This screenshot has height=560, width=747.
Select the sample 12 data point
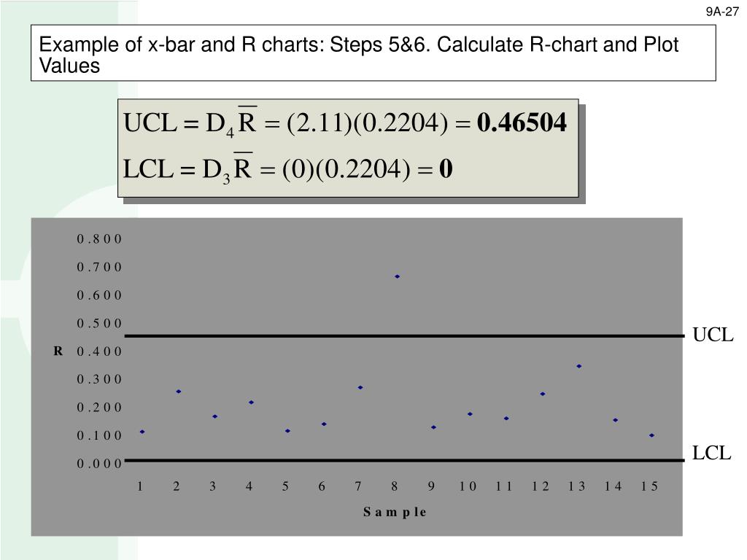click(543, 394)
